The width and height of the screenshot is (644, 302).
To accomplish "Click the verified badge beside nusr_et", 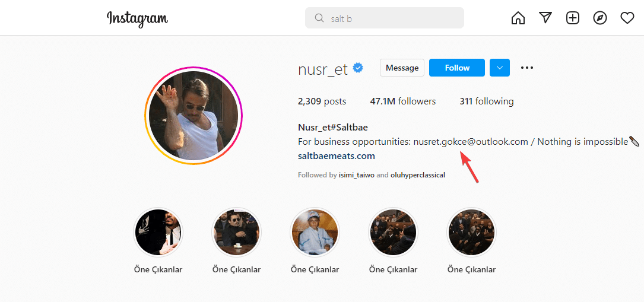I will coord(359,68).
